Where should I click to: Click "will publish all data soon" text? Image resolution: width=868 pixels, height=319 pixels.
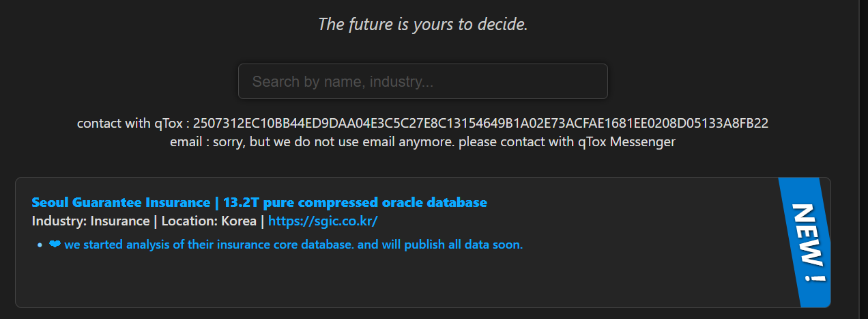[453, 245]
